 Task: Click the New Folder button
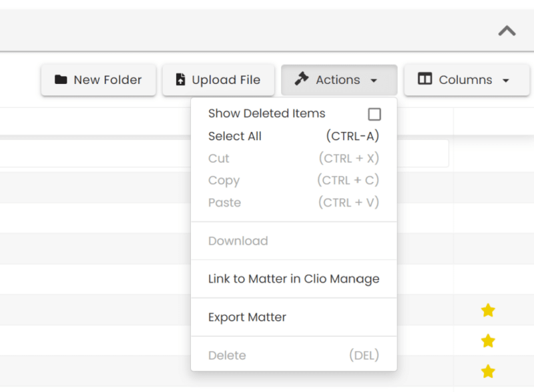98,79
